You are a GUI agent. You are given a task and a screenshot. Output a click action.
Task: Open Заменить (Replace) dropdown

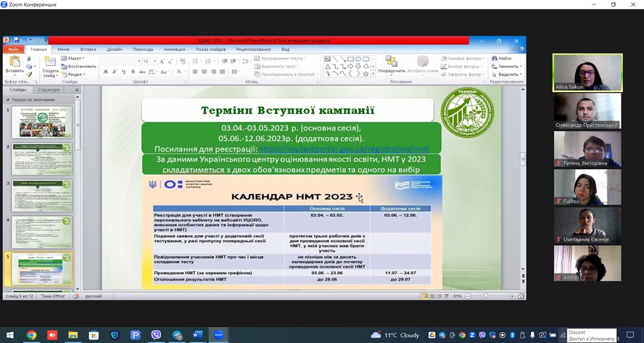point(507,66)
